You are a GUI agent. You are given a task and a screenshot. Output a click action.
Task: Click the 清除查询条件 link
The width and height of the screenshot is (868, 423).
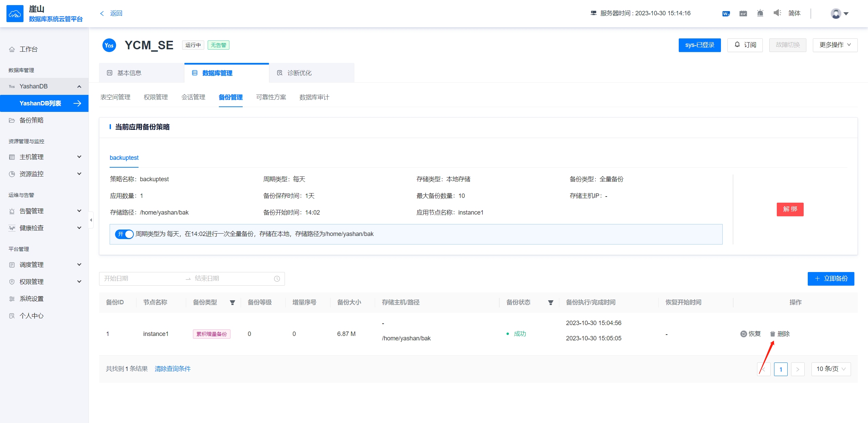pos(173,369)
